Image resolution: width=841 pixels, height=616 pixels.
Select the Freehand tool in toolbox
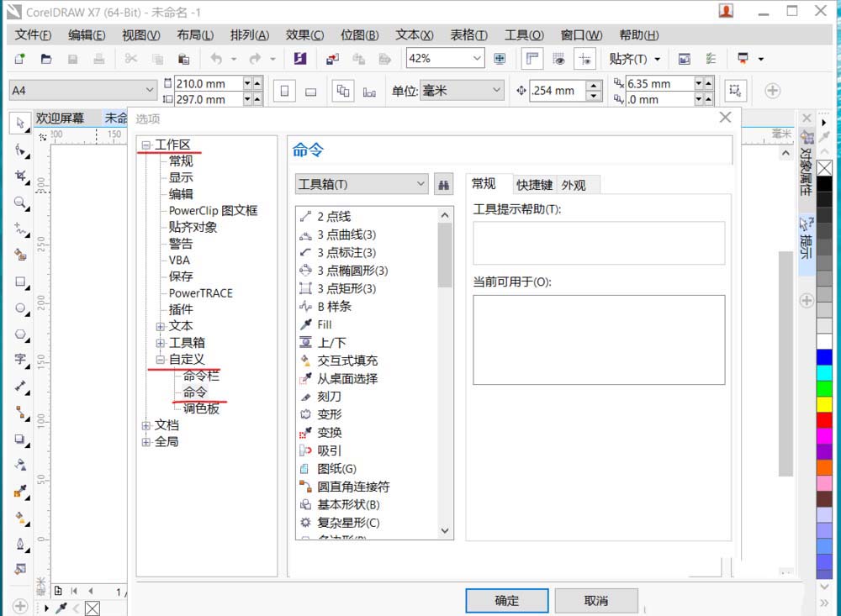click(x=20, y=229)
